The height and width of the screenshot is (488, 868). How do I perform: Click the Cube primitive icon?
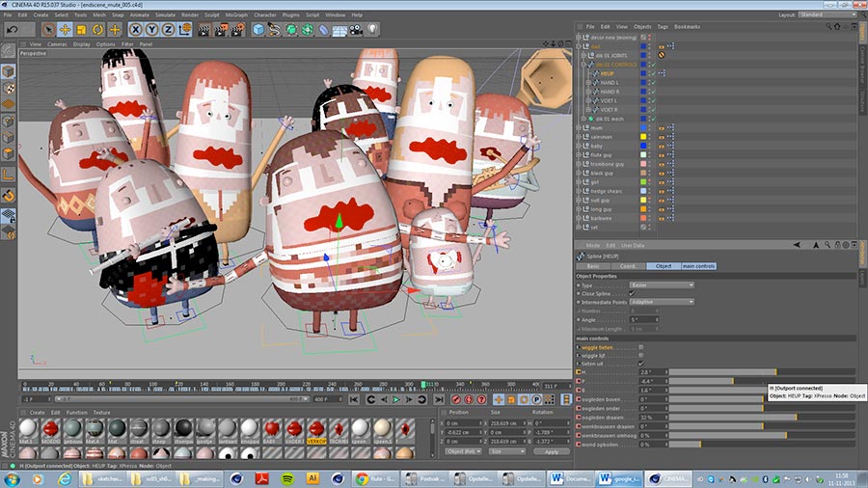[258, 30]
